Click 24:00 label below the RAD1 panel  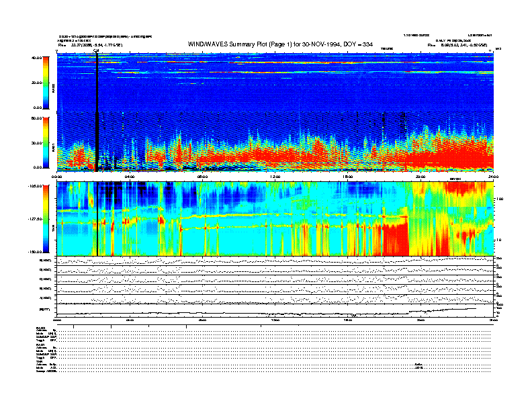493,177
